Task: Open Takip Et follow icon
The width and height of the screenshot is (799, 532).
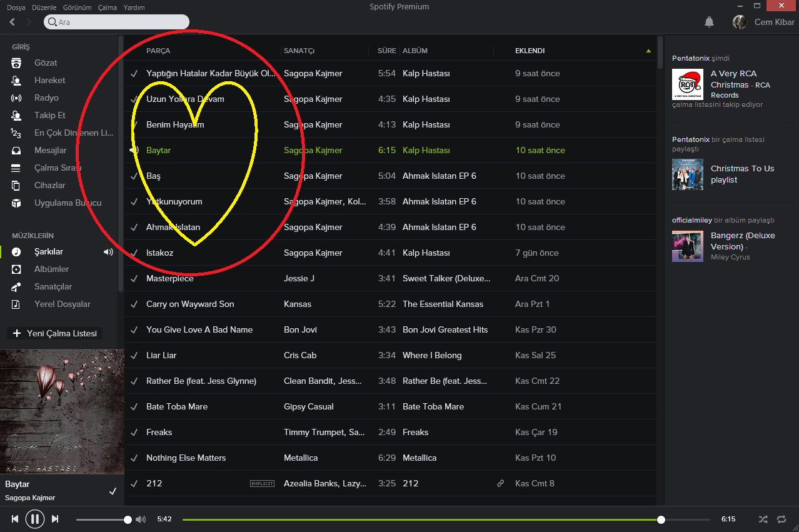Action: click(16, 115)
